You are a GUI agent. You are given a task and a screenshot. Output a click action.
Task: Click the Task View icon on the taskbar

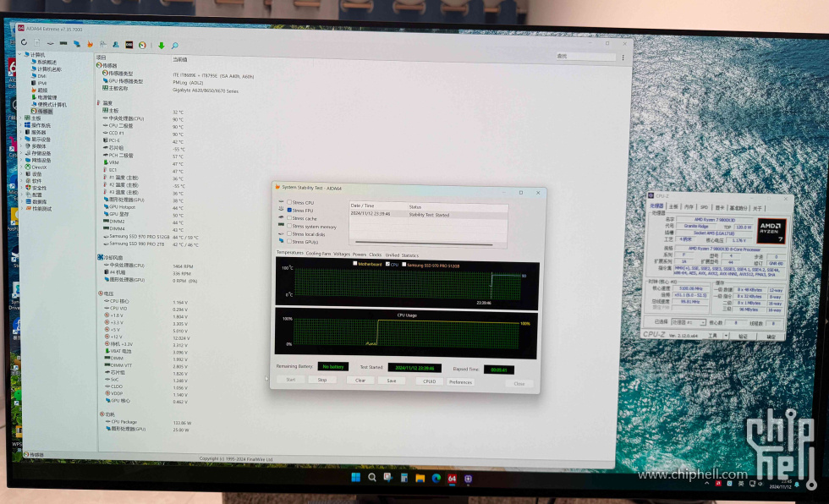pyautogui.click(x=388, y=478)
